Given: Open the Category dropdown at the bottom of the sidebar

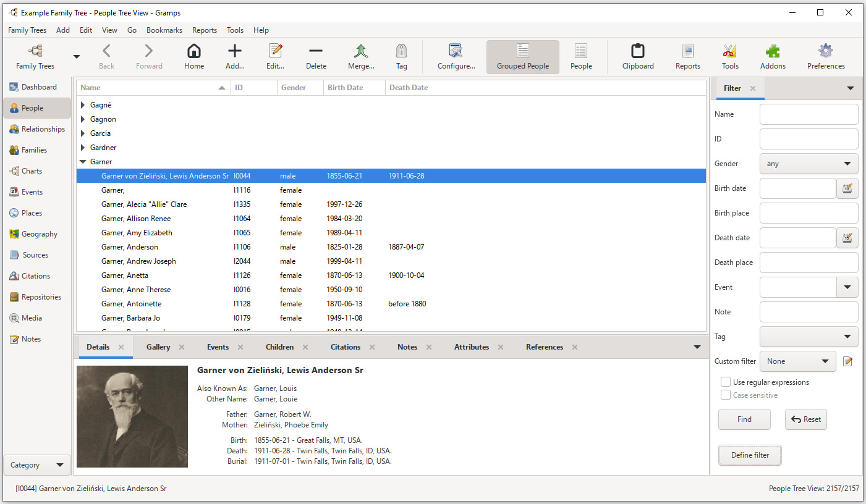Looking at the screenshot, I should (37, 465).
